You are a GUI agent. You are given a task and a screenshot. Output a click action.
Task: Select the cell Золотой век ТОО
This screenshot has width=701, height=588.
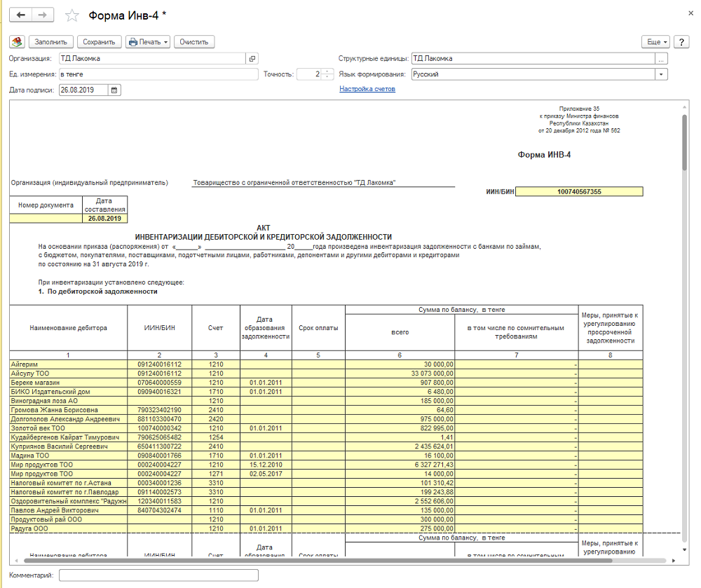tap(69, 428)
